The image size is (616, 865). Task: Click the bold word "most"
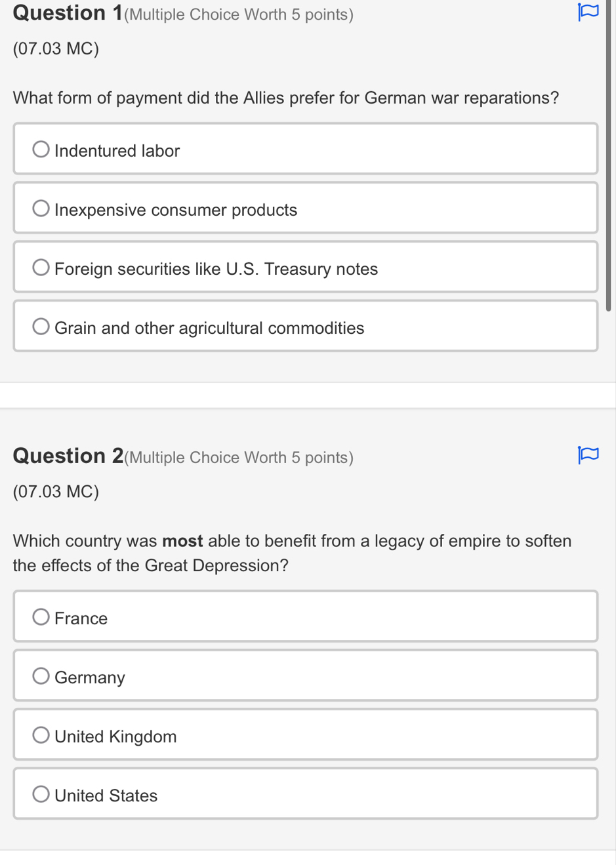click(x=182, y=541)
